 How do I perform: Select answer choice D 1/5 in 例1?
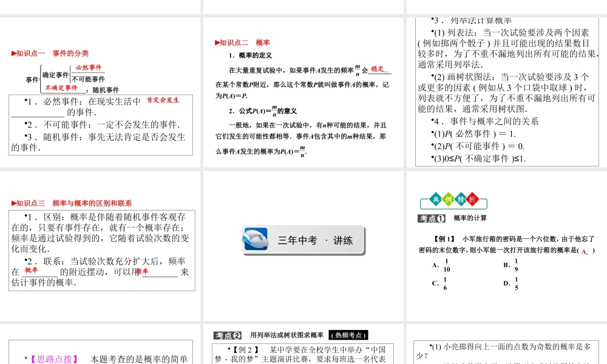[x=512, y=283]
